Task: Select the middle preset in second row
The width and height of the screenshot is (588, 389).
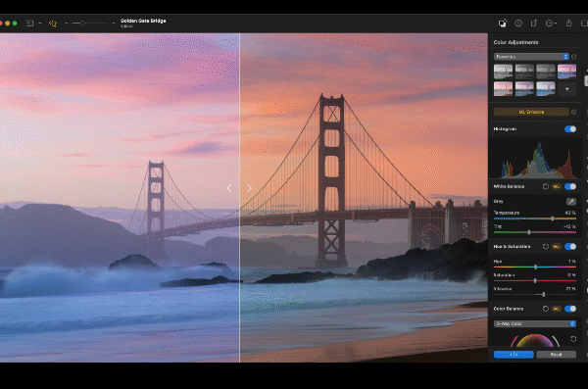Action: click(x=524, y=89)
